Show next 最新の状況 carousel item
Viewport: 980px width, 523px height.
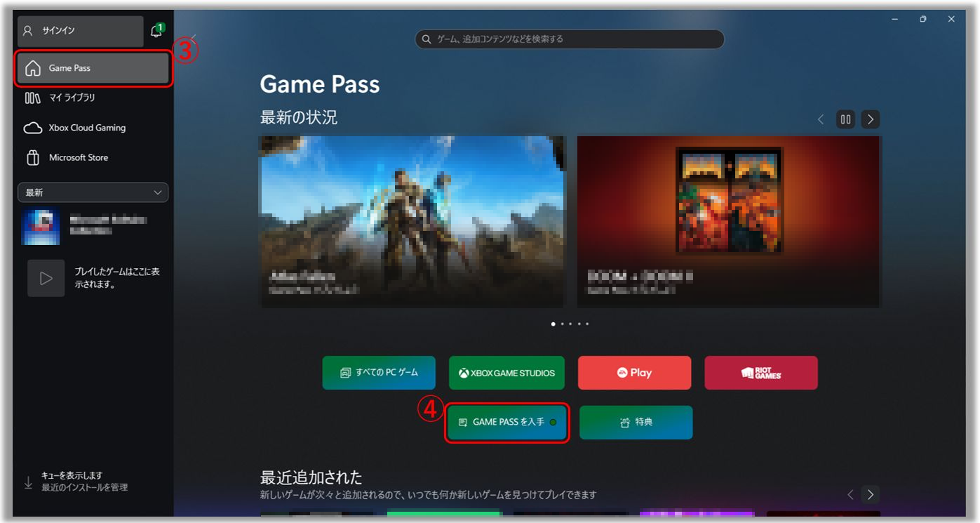871,119
